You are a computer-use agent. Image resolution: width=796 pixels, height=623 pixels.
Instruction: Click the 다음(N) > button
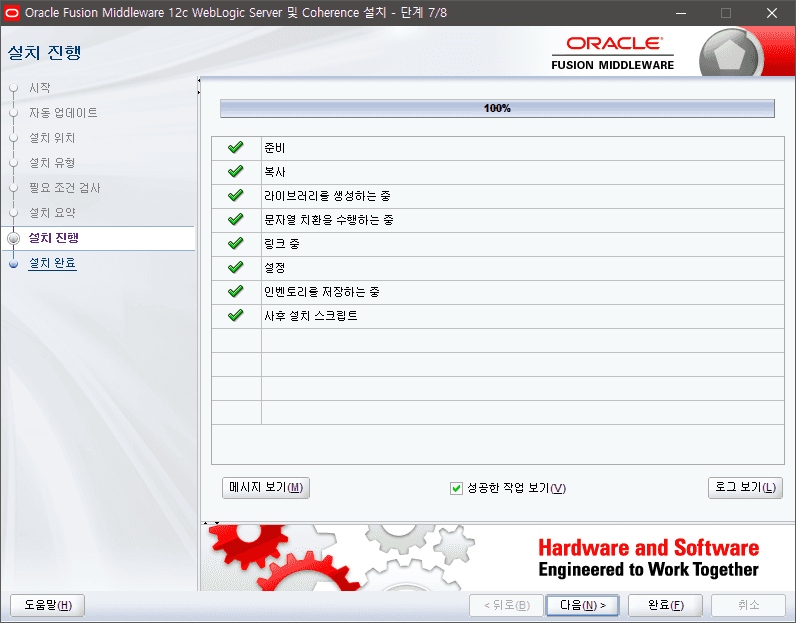[x=583, y=605]
